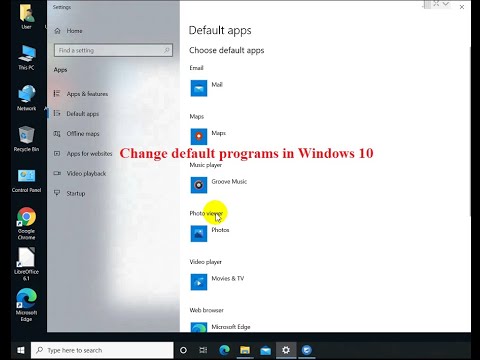Click the Video player label
Screen dimensions: 480x360
pos(206,262)
